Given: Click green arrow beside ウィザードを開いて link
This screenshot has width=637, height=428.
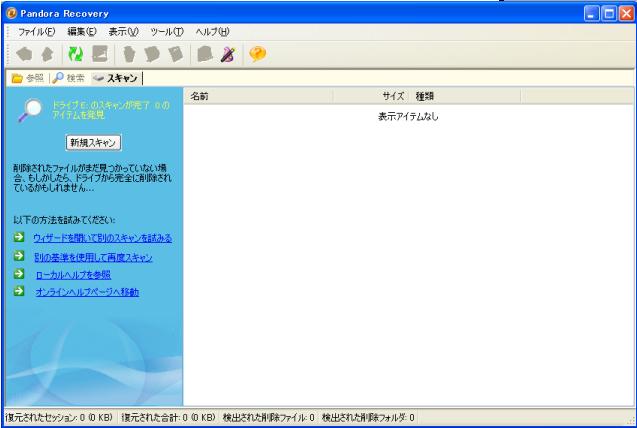Looking at the screenshot, I should [19, 237].
